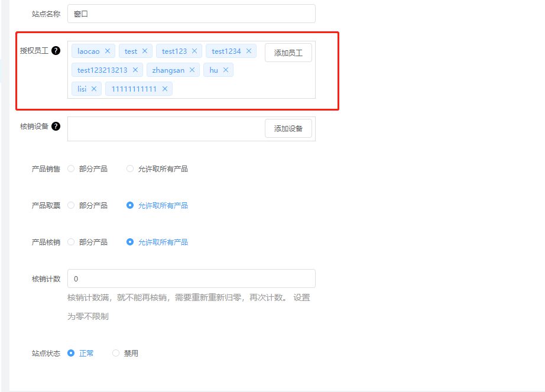Click help icon next to 核销设备
The height and width of the screenshot is (392, 545).
(56, 126)
